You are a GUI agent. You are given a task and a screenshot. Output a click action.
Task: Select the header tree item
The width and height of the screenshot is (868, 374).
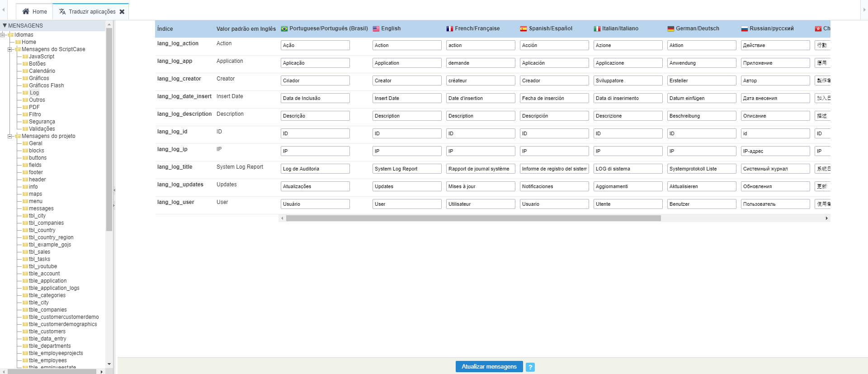pyautogui.click(x=37, y=180)
